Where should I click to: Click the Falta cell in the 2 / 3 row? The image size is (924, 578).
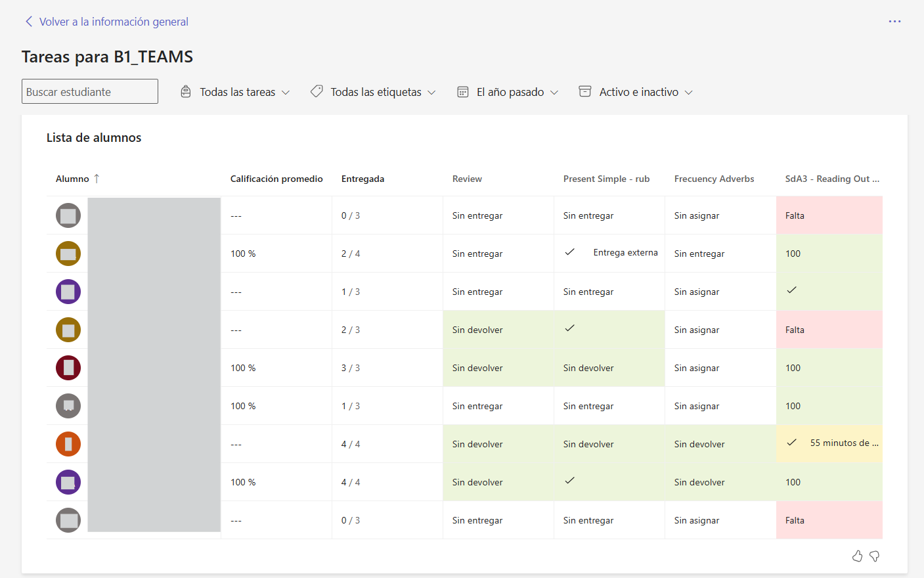[829, 330]
